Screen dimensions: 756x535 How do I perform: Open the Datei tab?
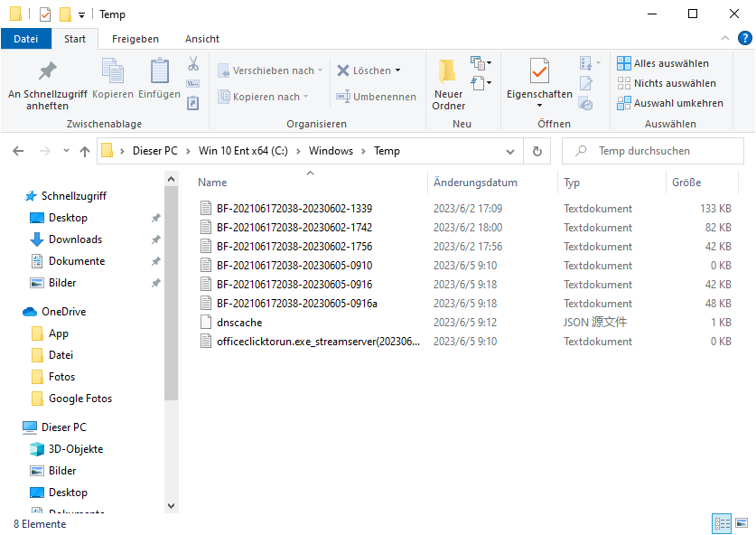click(x=26, y=39)
